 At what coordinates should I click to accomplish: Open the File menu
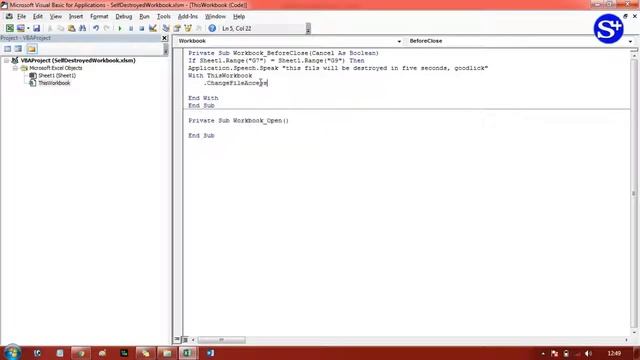click(x=21, y=16)
